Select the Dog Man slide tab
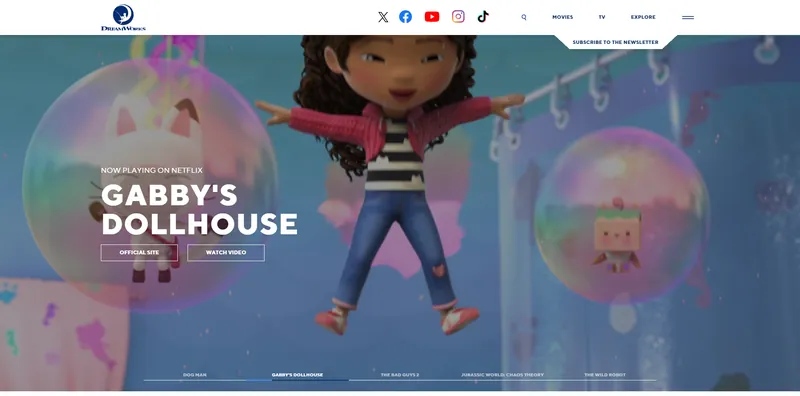Viewport: 800px width, 396px height. click(x=195, y=375)
